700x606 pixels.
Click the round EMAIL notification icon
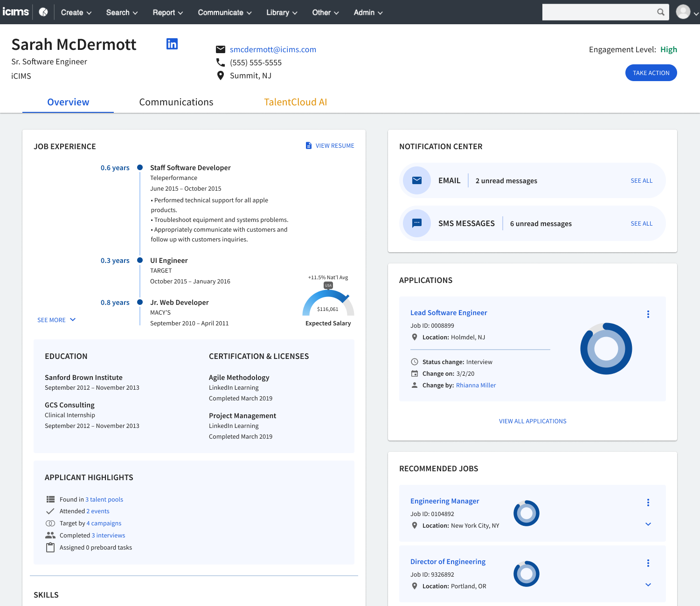pyautogui.click(x=417, y=180)
